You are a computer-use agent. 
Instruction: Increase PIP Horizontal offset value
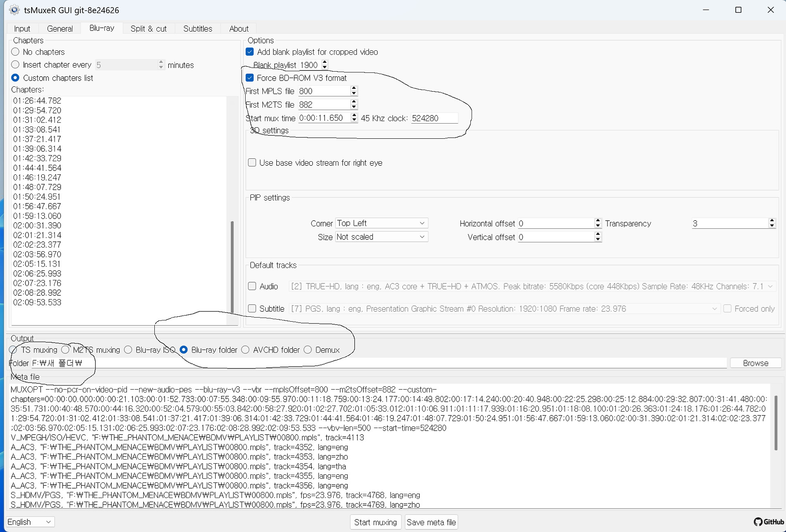point(598,221)
